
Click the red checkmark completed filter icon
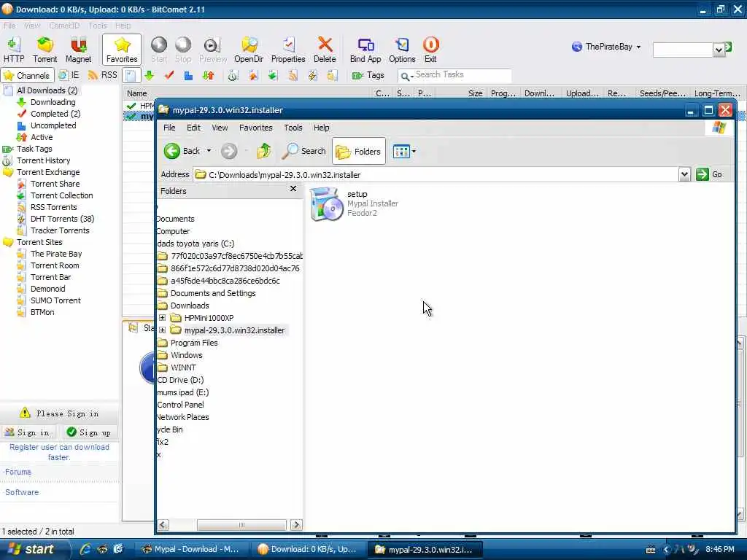169,75
